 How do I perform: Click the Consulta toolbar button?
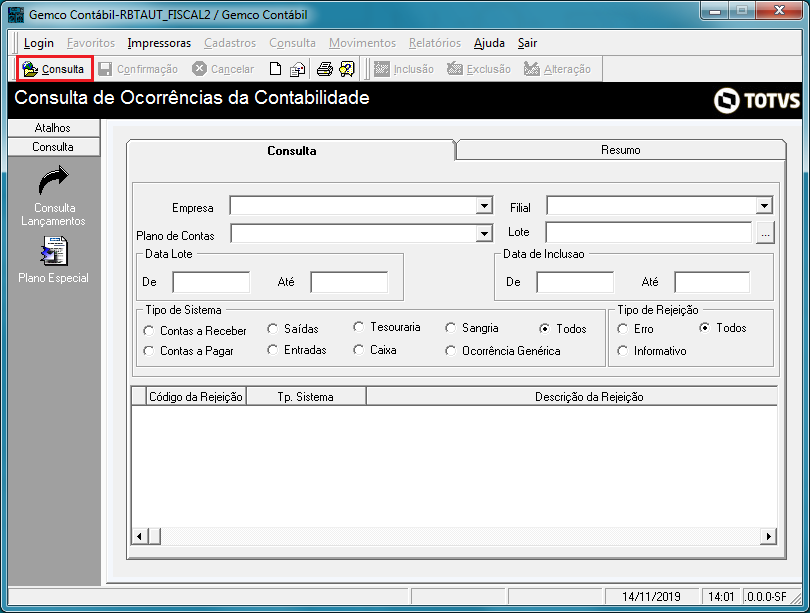55,69
